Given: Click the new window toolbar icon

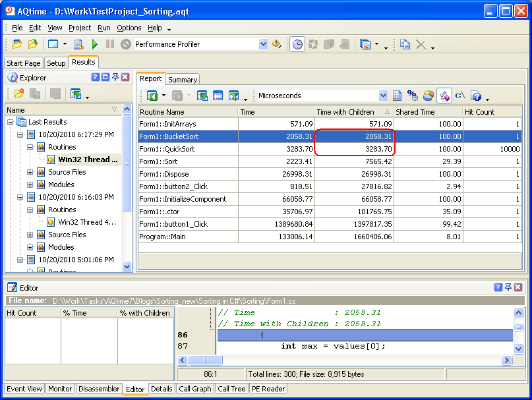Looking at the screenshot, I should tap(53, 44).
